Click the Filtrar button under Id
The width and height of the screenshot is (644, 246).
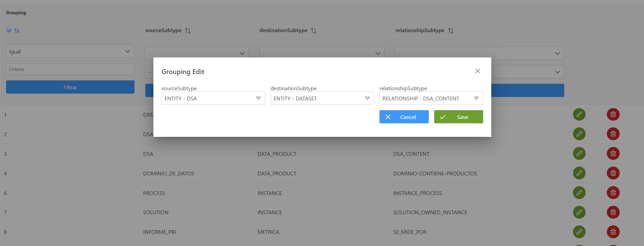pos(70,87)
